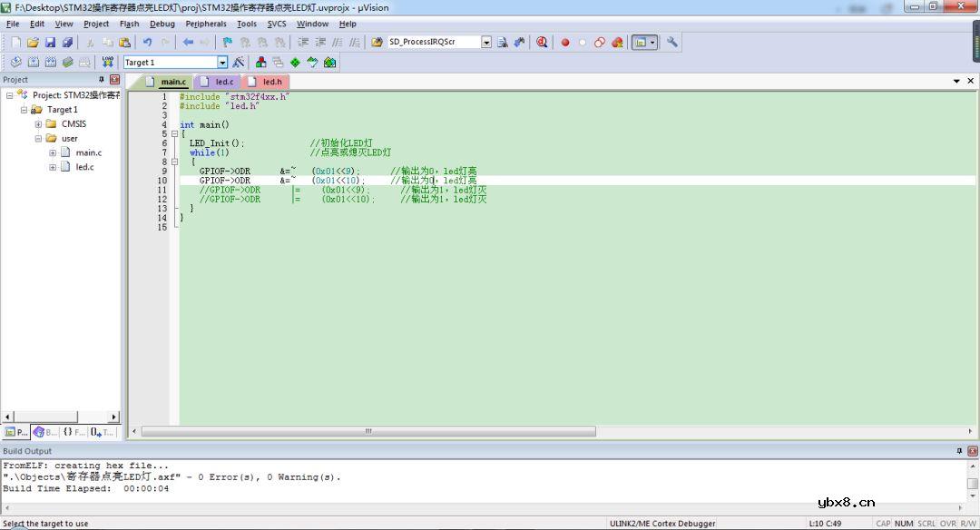The height and width of the screenshot is (530, 980).
Task: Click the Undo arrow icon
Action: [147, 43]
